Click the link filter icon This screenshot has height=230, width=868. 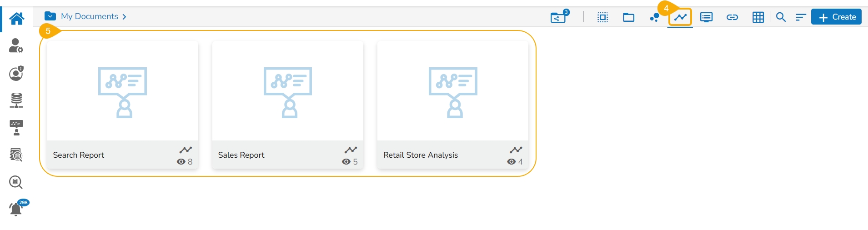click(x=732, y=17)
